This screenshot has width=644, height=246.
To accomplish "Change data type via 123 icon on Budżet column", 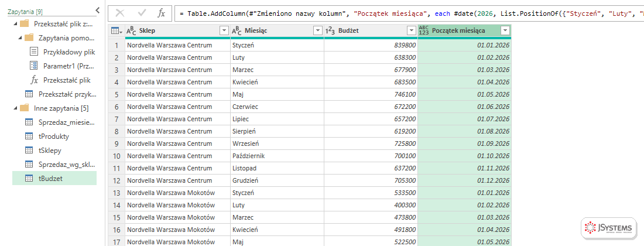I will [330, 31].
